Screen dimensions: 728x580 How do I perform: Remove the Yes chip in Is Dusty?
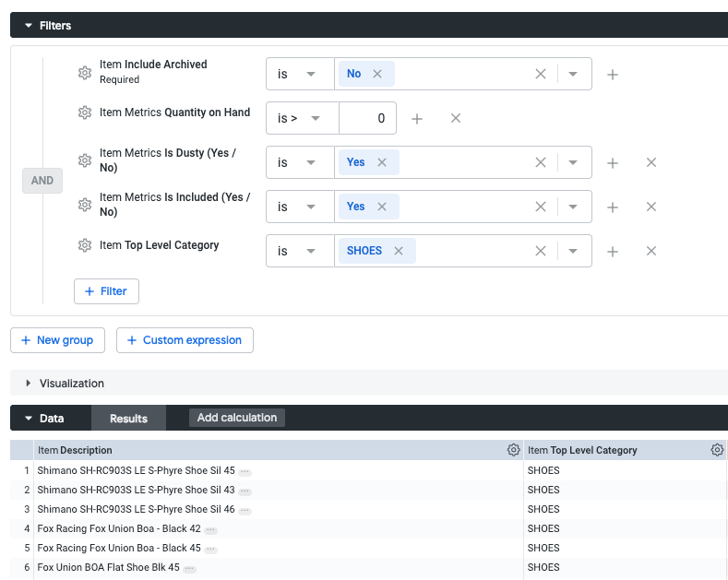382,162
